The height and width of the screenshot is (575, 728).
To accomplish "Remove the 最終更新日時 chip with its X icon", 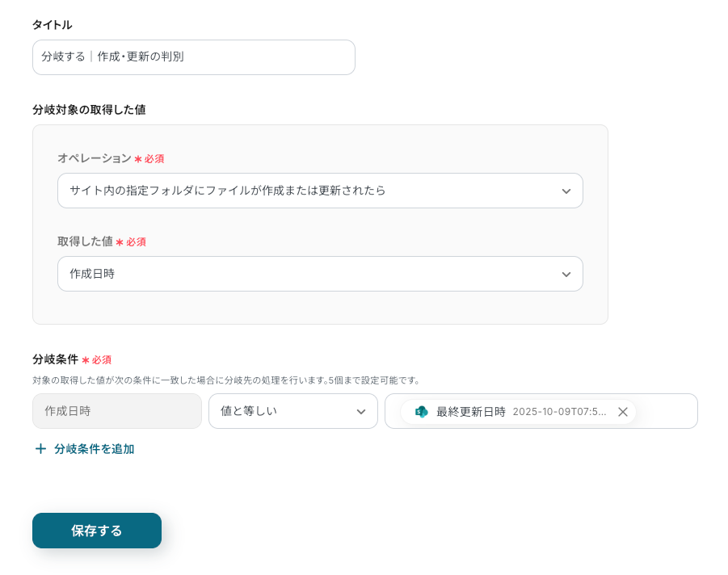I will [623, 412].
